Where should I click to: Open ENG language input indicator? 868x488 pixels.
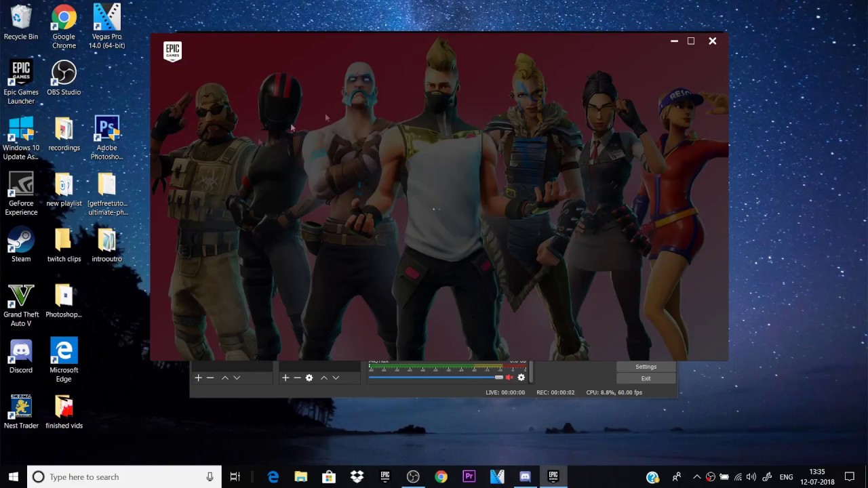[786, 476]
